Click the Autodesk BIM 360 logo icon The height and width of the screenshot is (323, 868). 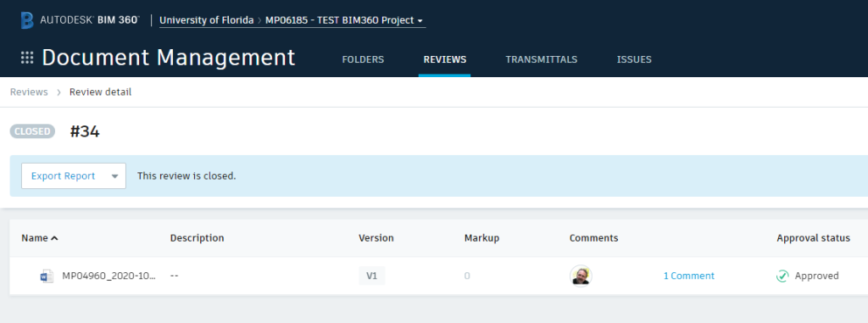[x=27, y=20]
